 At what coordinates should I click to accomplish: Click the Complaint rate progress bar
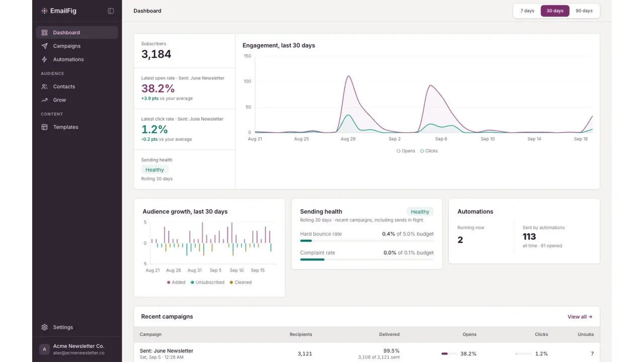[367, 259]
